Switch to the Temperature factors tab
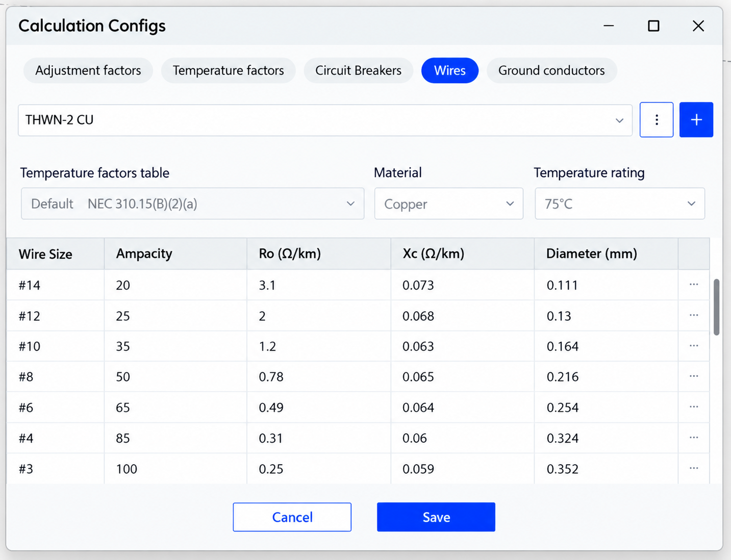This screenshot has width=731, height=560. (228, 70)
